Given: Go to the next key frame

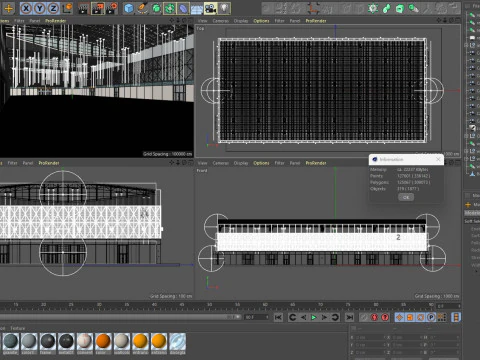Looking at the screenshot, I should [x=335, y=317].
